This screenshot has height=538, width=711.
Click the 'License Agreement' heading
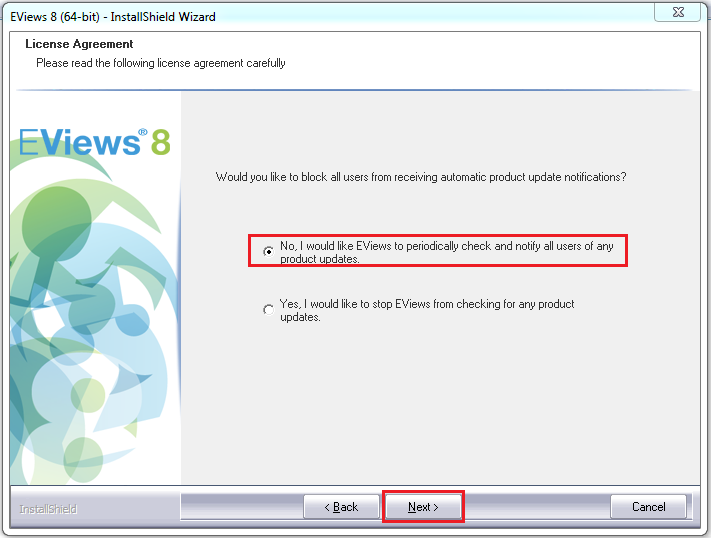79,44
